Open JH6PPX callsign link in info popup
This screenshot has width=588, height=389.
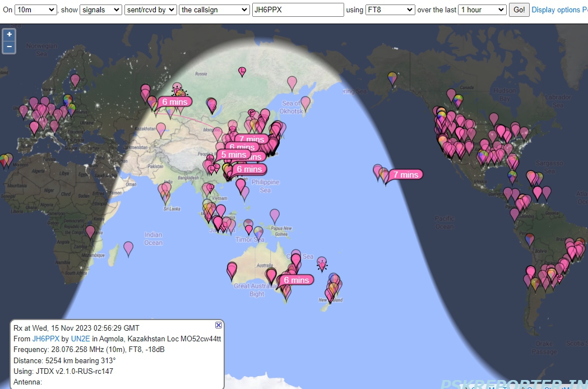click(x=46, y=339)
